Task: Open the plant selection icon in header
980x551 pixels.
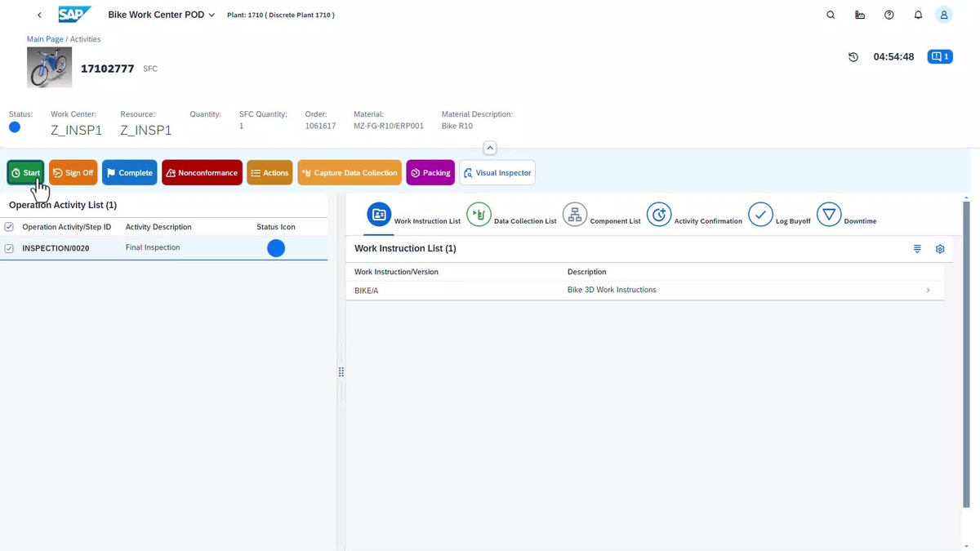Action: coord(860,15)
